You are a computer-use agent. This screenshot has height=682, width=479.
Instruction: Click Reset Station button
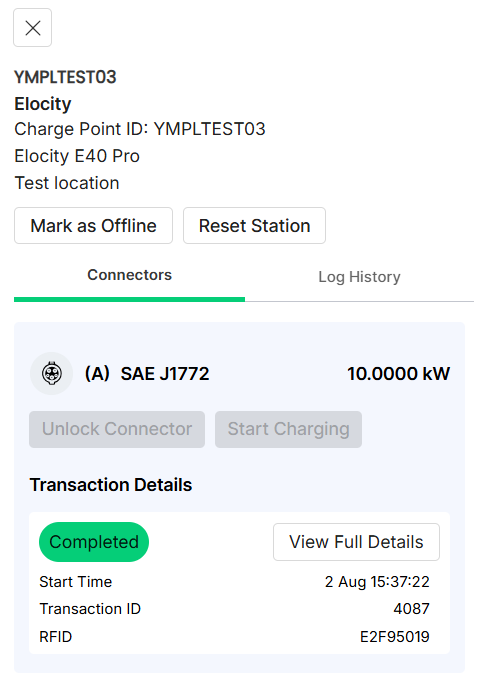[255, 226]
